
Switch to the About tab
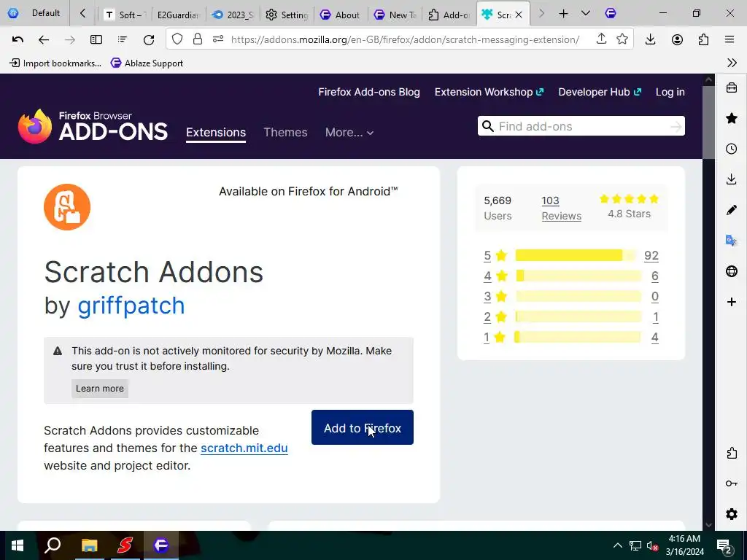point(341,15)
